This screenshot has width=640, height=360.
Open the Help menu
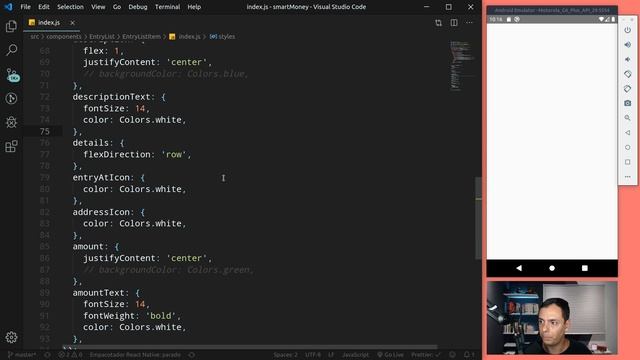[194, 7]
